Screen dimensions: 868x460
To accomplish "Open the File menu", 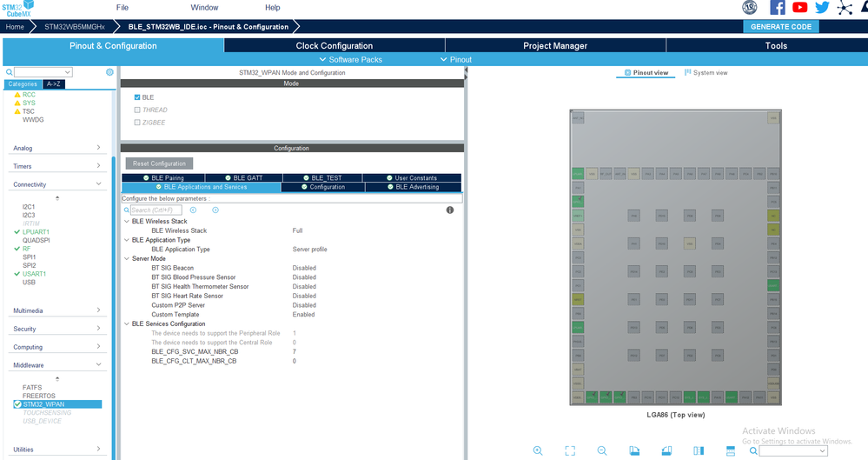I will 123,7.
